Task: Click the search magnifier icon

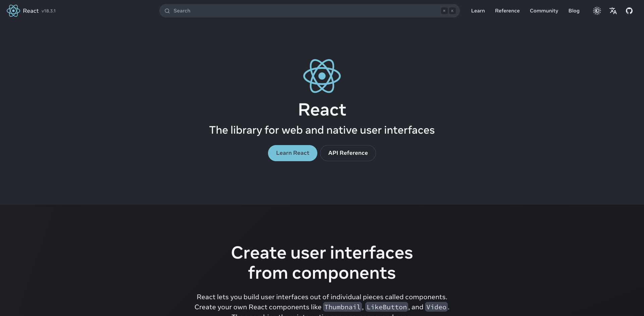Action: [x=167, y=11]
